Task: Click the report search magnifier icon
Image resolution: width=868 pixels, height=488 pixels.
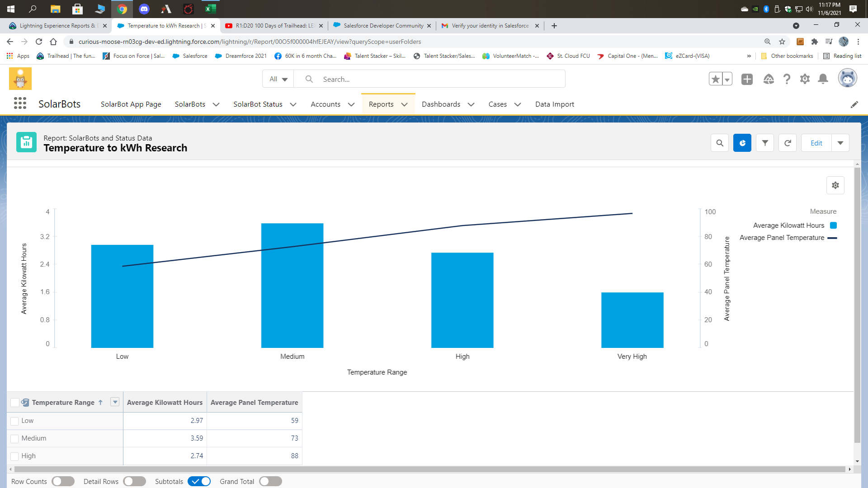Action: coord(720,143)
